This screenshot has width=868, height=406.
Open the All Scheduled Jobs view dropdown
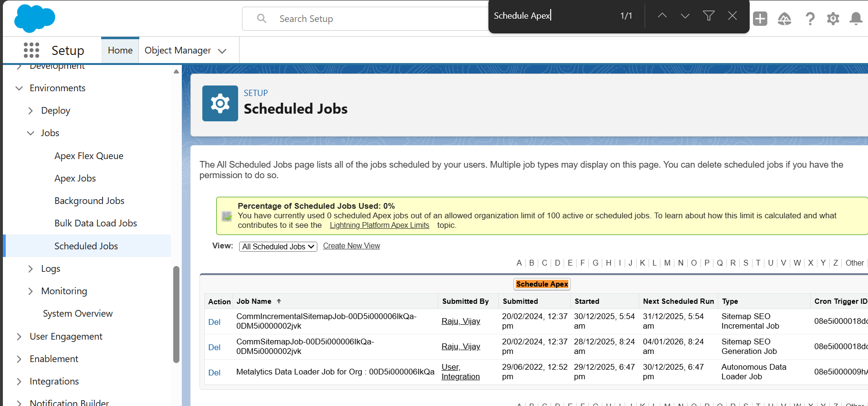coord(278,246)
